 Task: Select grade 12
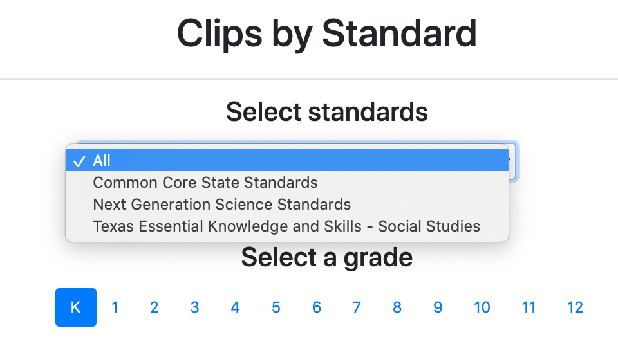coord(575,307)
